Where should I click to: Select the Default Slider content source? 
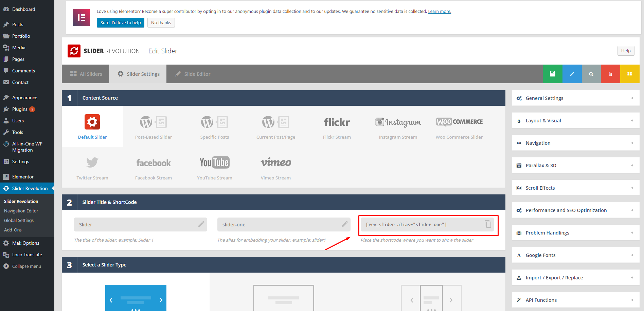tap(92, 126)
